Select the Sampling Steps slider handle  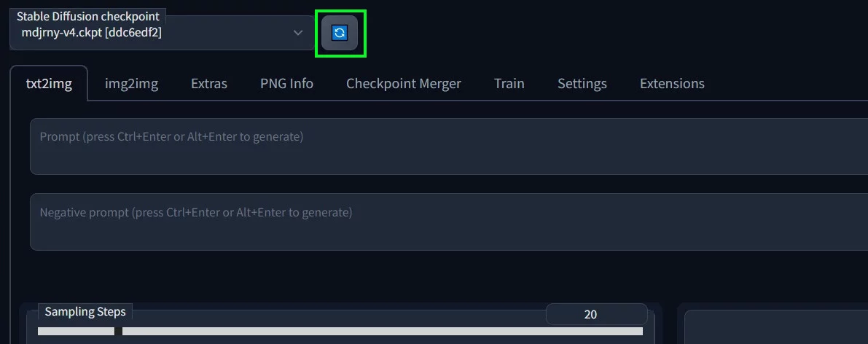pos(118,332)
